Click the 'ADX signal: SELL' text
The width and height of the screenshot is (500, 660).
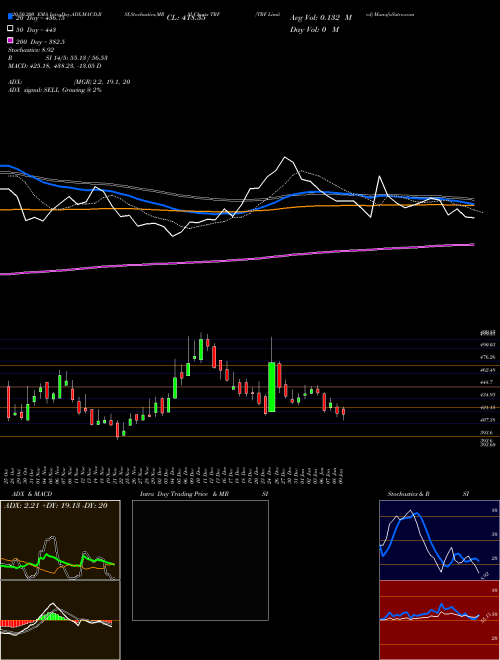coord(34,90)
